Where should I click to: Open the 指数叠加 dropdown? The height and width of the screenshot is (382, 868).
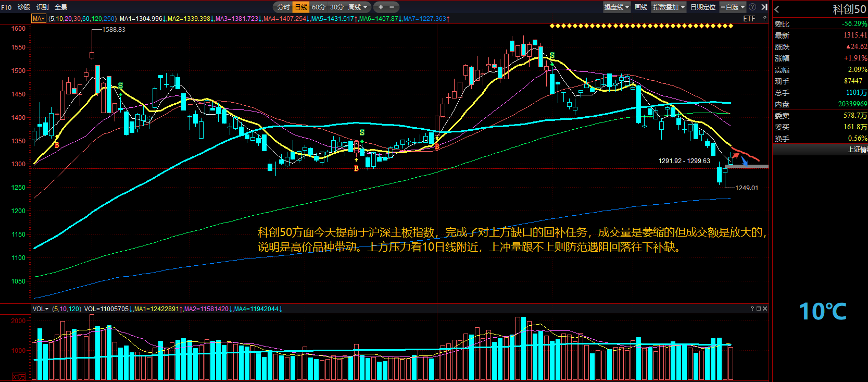coord(669,7)
